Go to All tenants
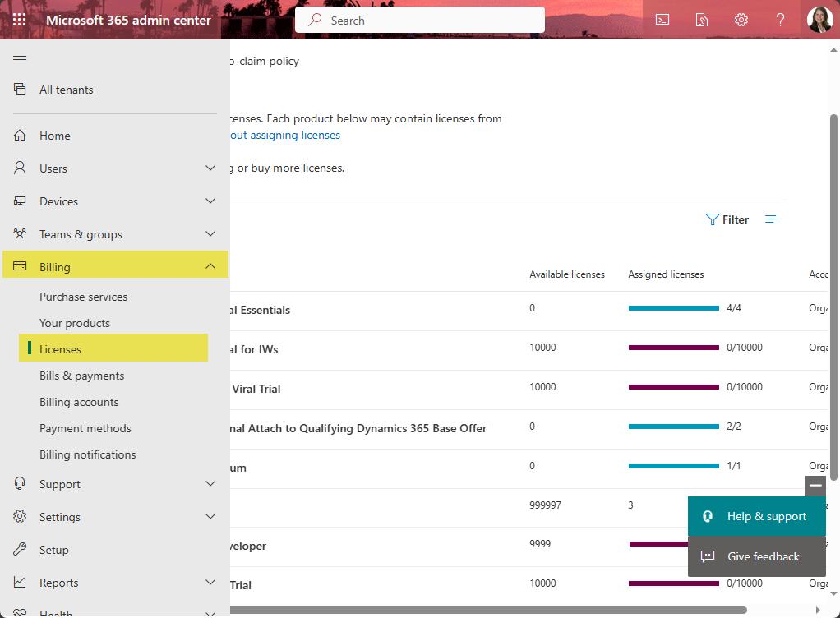The width and height of the screenshot is (840, 618). (x=67, y=90)
